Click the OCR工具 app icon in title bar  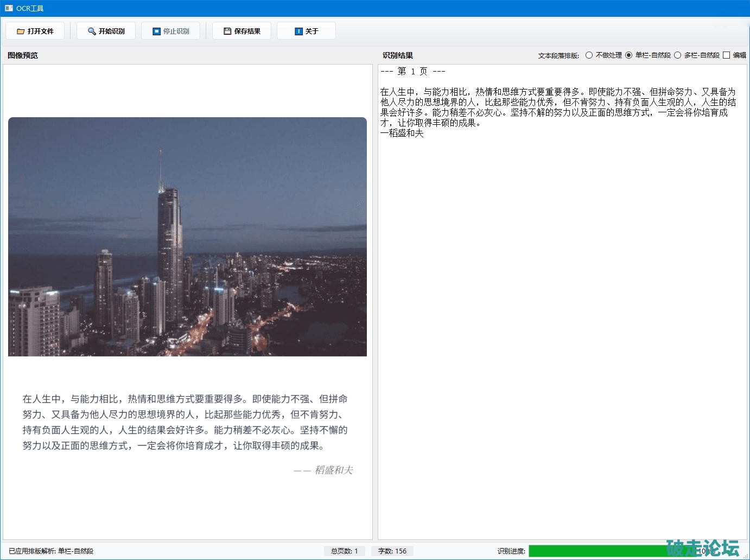(x=9, y=8)
